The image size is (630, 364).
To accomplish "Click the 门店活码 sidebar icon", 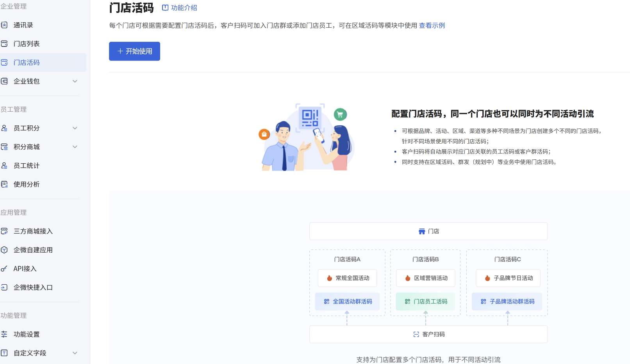I will (4, 62).
